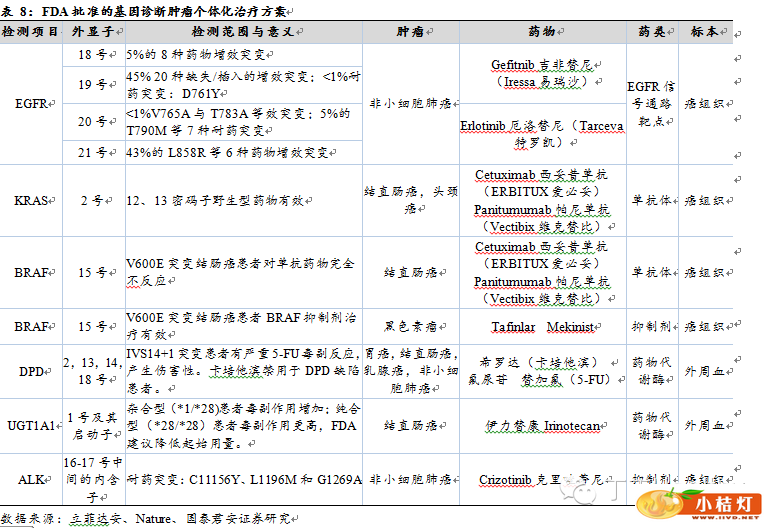This screenshot has height=528, width=769.
Task: Select the 标本 column header
Action: tap(704, 32)
